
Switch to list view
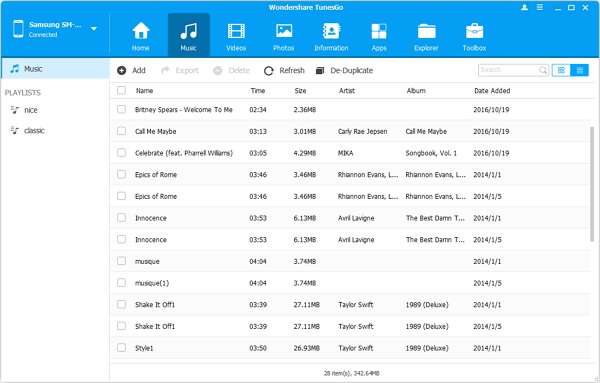579,70
